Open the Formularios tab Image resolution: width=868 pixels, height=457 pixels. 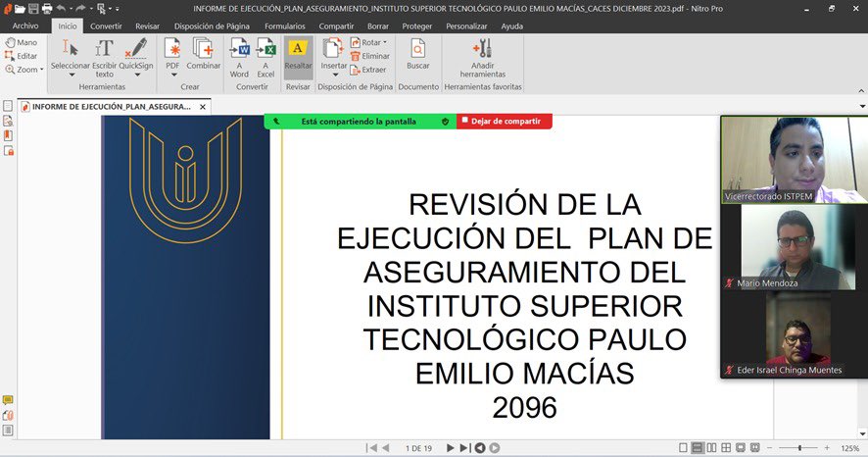point(284,26)
